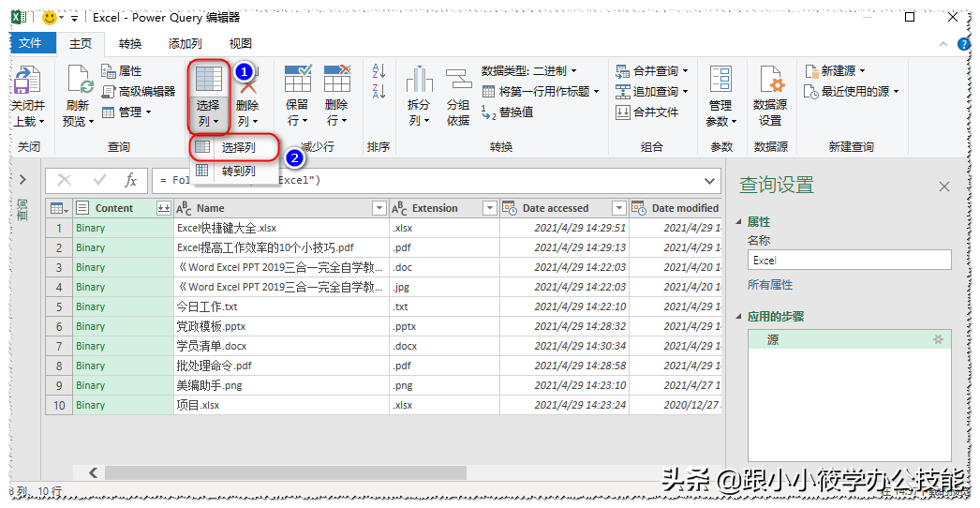Click the Group By (分组依据) icon
The image size is (980, 508).
click(458, 80)
